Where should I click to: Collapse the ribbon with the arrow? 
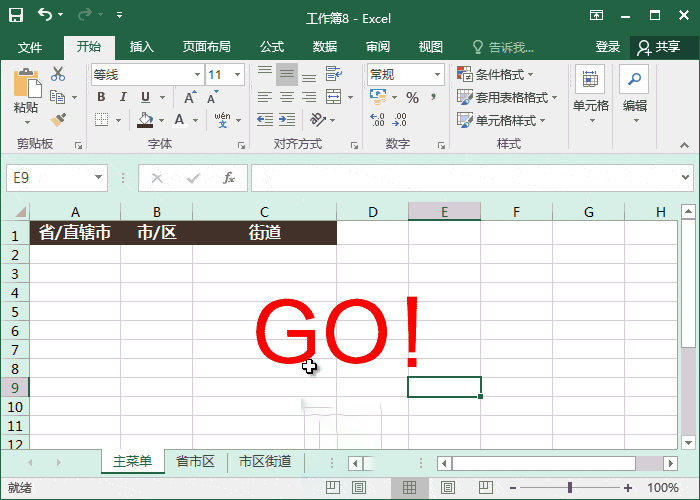point(684,145)
